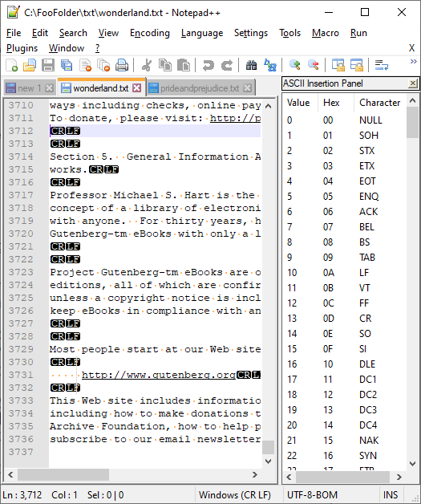
Task: Close the new 1 tab
Action: (49, 87)
